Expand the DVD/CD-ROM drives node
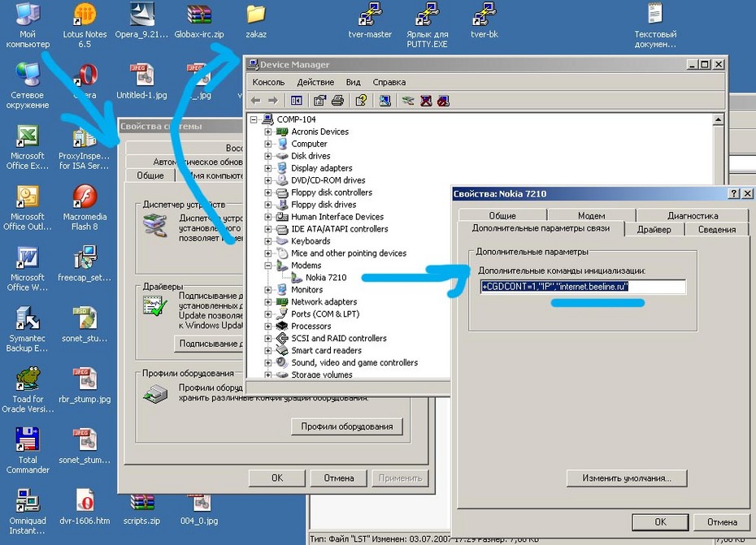This screenshot has width=756, height=545. (x=267, y=180)
